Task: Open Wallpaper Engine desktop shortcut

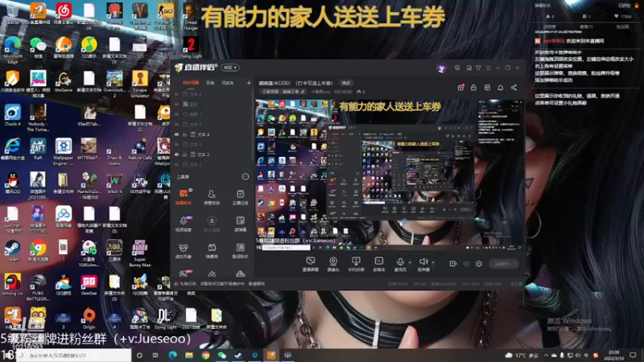Action: (64, 151)
